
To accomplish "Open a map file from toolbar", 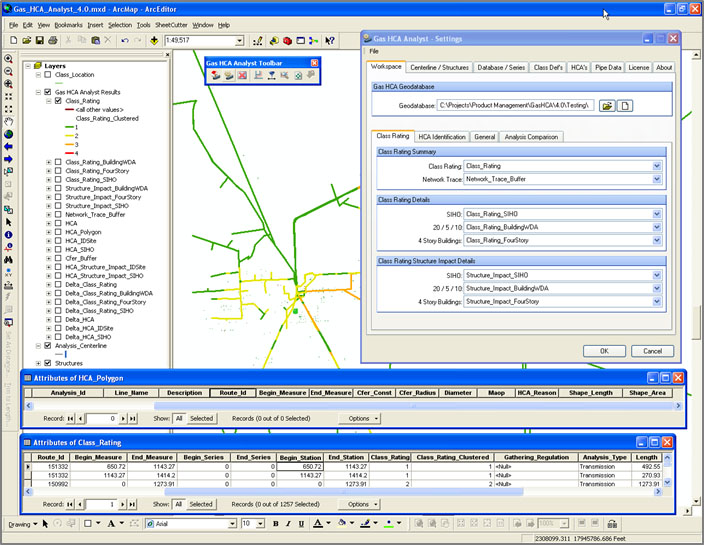I will pos(26,40).
